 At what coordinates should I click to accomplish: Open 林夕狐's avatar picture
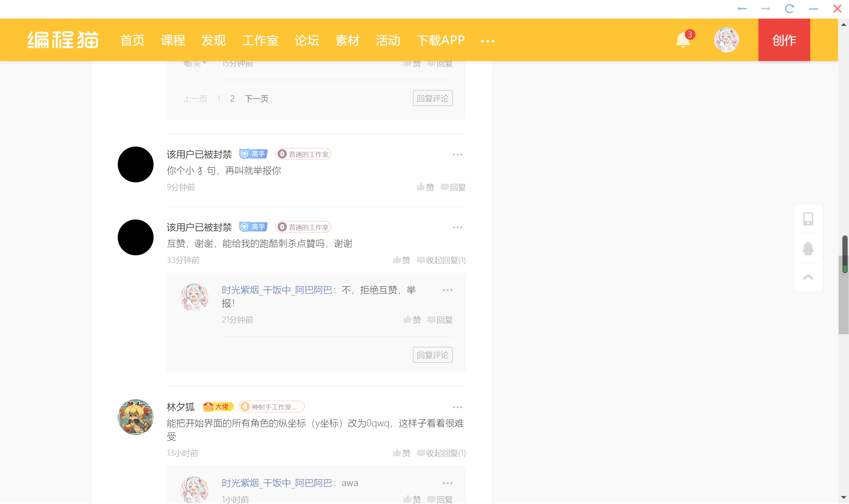point(136,417)
